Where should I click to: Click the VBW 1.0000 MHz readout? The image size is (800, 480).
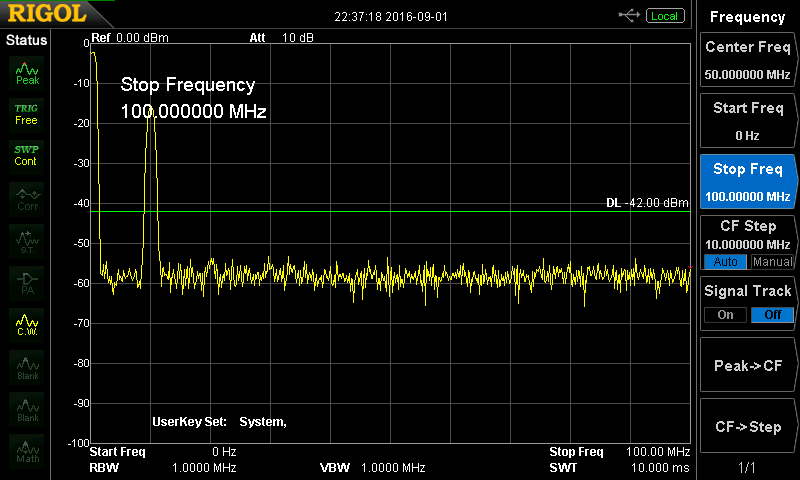coord(372,468)
